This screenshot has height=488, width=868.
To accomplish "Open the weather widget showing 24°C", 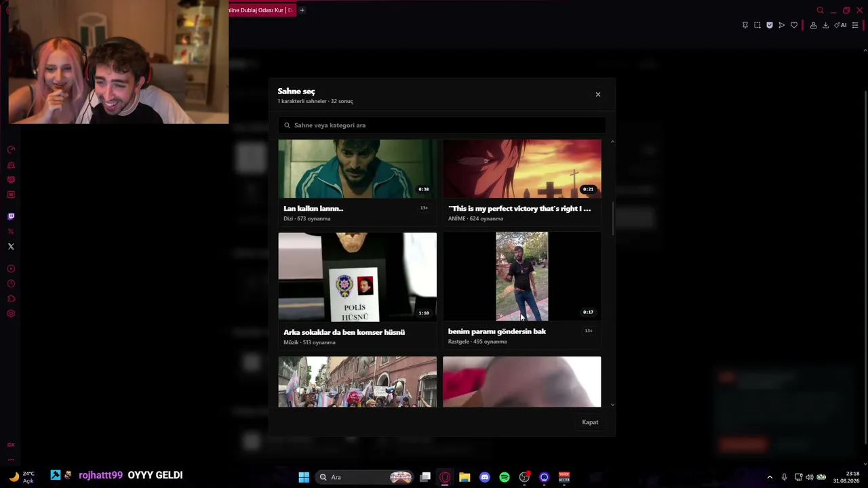I will tap(21, 477).
